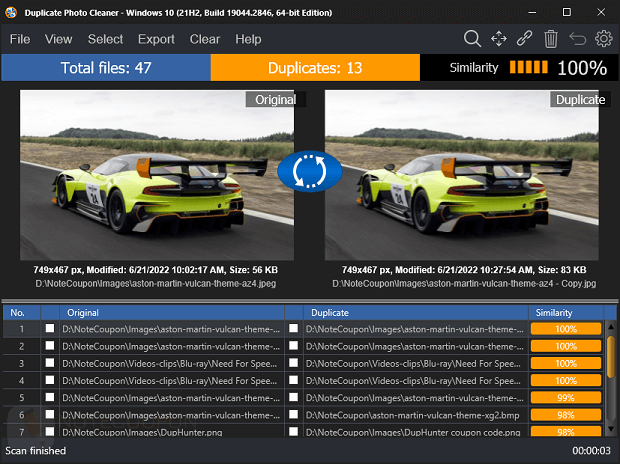Click original file path aston-martin-vulcan-theme-az4.jpeg
The width and height of the screenshot is (620, 464).
coord(156,284)
